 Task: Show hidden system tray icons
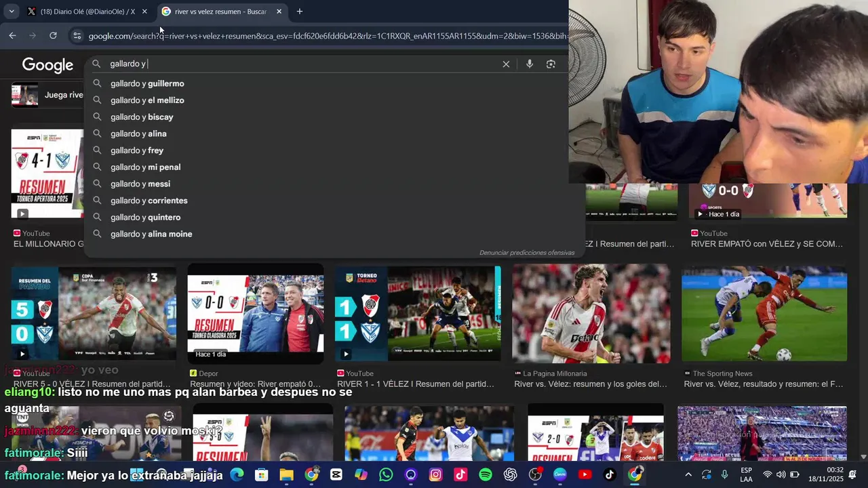[x=688, y=474]
